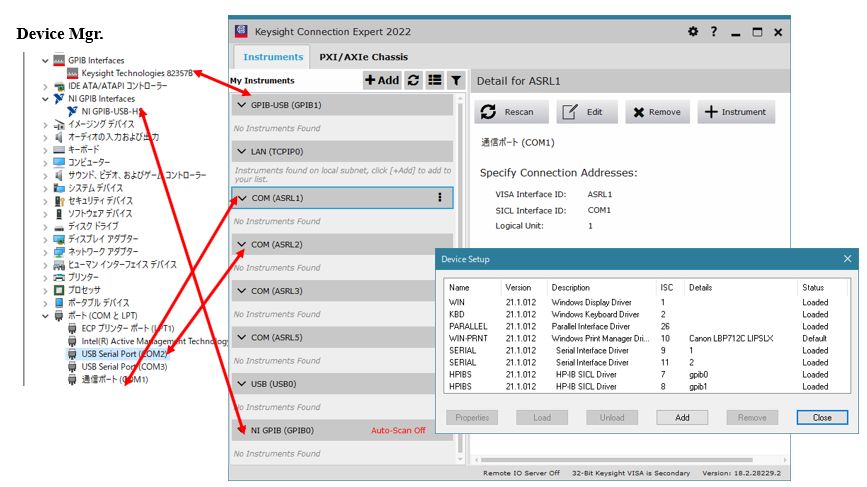Select USB Serial Port (COM3) in Device Manager
Screen dimensions: 867x487
[124, 366]
